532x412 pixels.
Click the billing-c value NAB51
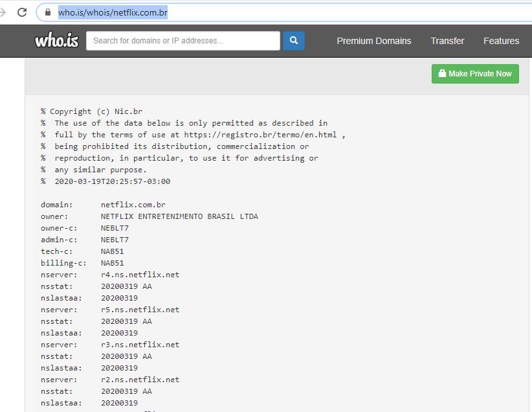[x=113, y=263]
